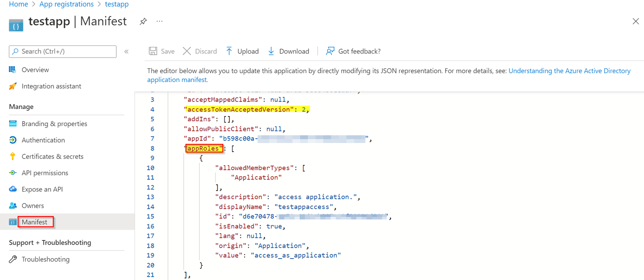Screen dimensions: 644x280
Task: Click the Integration assistant rocket icon
Action: (x=13, y=86)
